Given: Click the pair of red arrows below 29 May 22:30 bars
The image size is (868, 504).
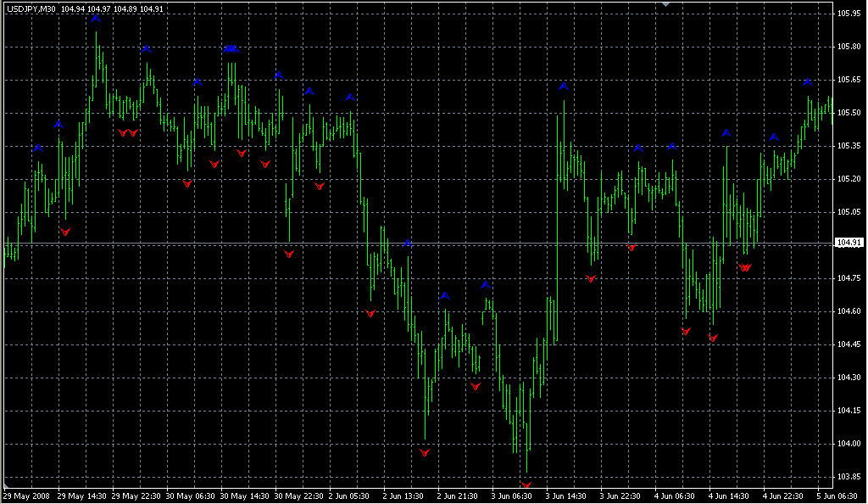Looking at the screenshot, I should (128, 133).
